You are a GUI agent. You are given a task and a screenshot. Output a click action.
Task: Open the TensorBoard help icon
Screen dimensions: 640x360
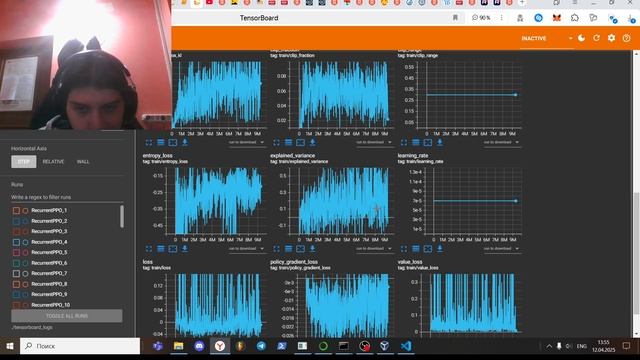(627, 38)
